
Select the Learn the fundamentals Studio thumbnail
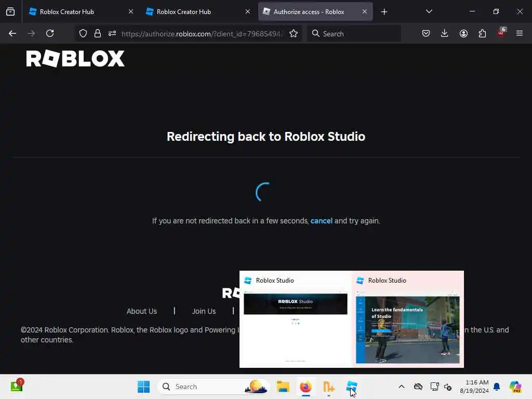click(x=408, y=320)
